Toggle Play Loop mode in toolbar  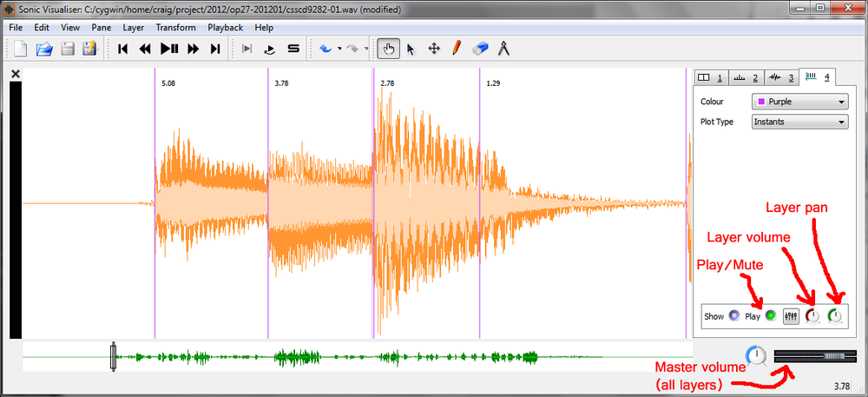point(270,49)
